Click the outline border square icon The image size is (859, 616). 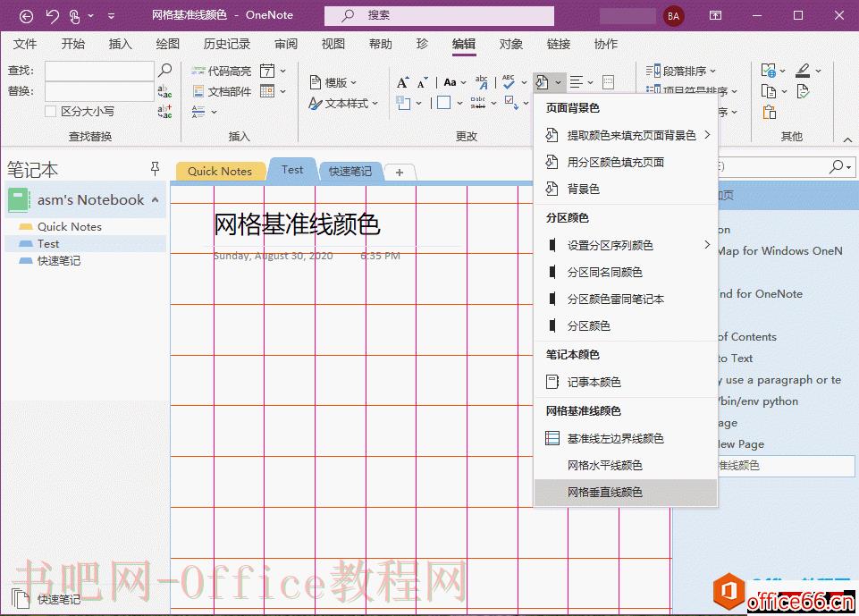pyautogui.click(x=443, y=103)
